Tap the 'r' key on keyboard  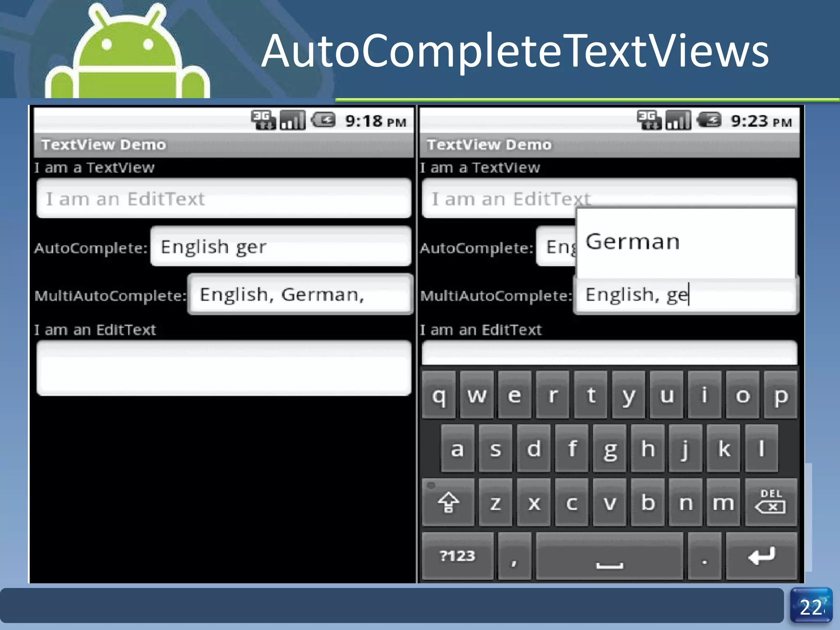tap(552, 395)
